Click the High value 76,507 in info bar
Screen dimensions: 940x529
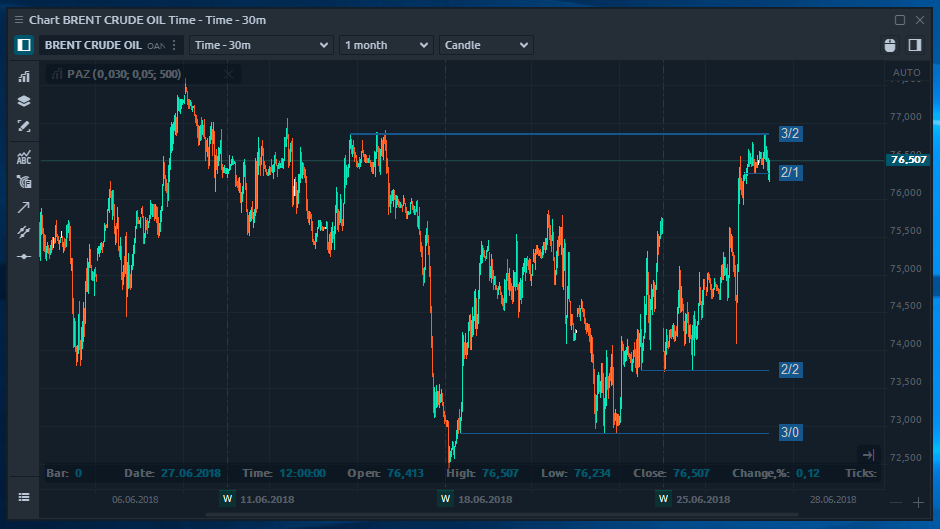500,473
